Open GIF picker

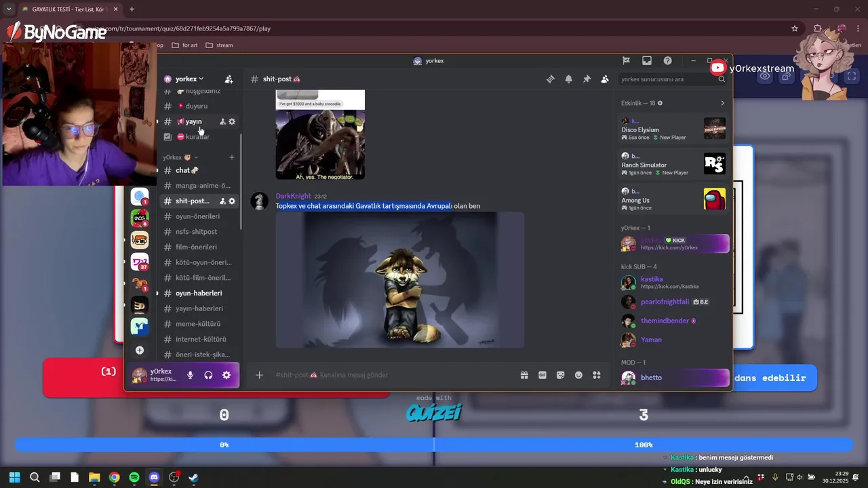tap(542, 375)
